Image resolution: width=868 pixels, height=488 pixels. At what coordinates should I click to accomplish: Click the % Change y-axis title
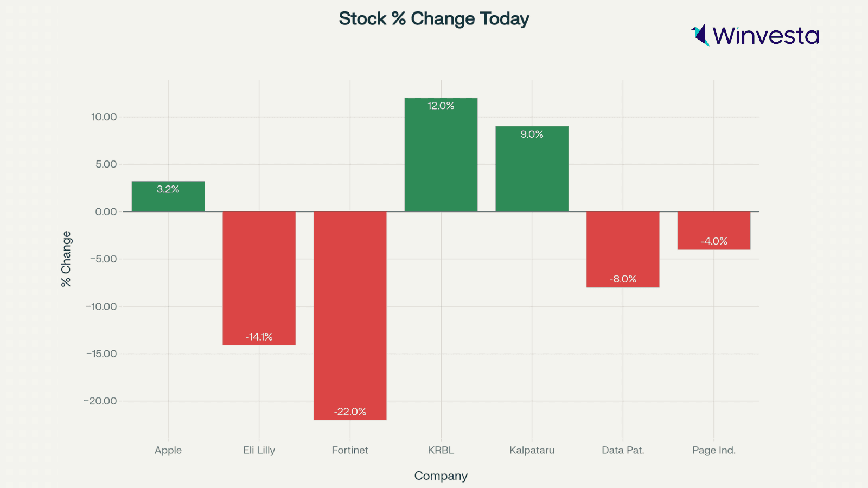(66, 259)
